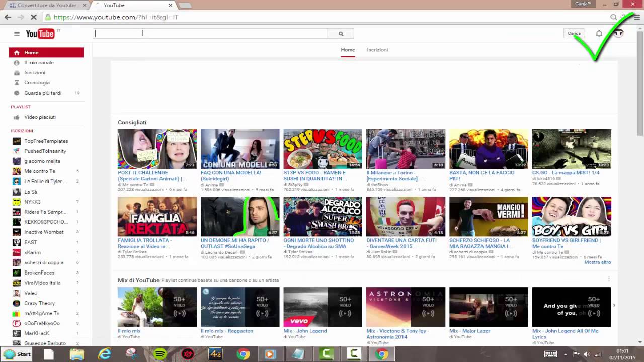Open the notifications bell
The image size is (644, 362).
pos(599,33)
